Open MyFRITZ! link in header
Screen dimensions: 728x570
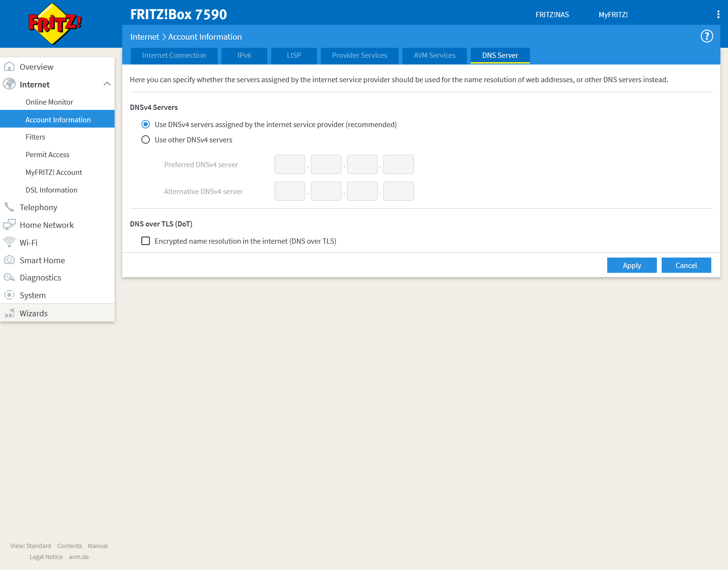[613, 14]
